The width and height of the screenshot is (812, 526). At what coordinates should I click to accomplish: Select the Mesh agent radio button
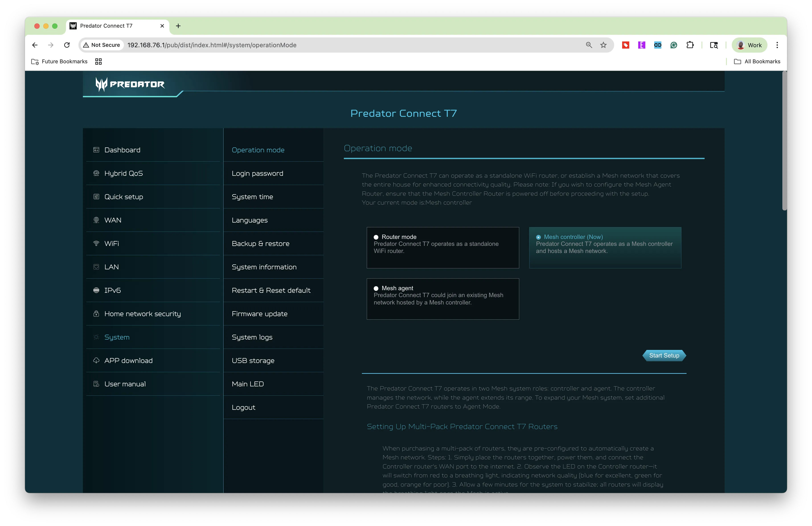376,288
